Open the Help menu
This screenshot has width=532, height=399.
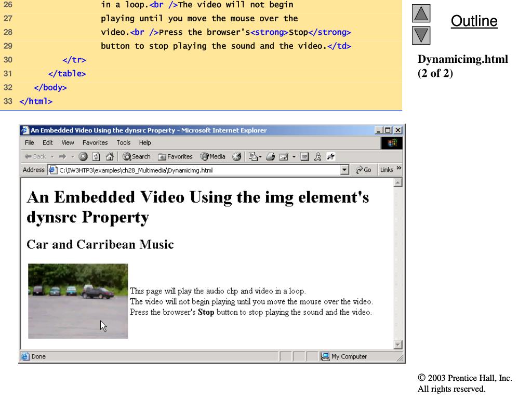(145, 143)
